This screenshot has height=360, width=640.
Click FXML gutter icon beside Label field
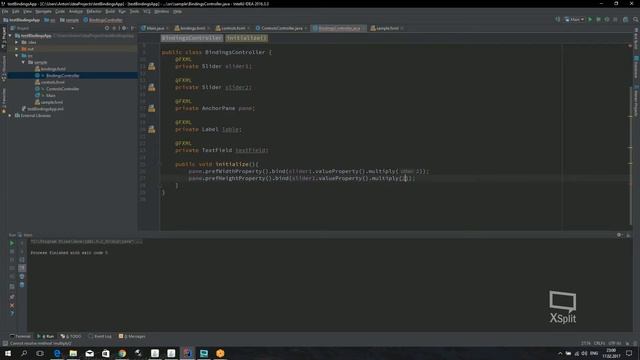pyautogui.click(x=151, y=129)
